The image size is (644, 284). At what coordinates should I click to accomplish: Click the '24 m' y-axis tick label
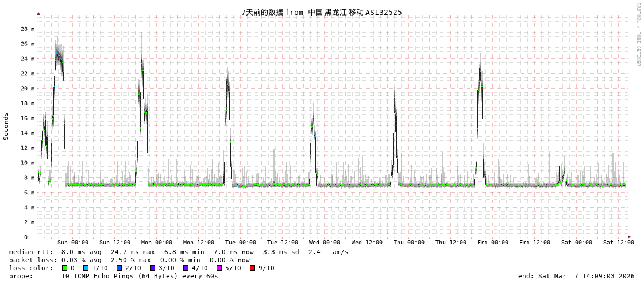pyautogui.click(x=29, y=59)
